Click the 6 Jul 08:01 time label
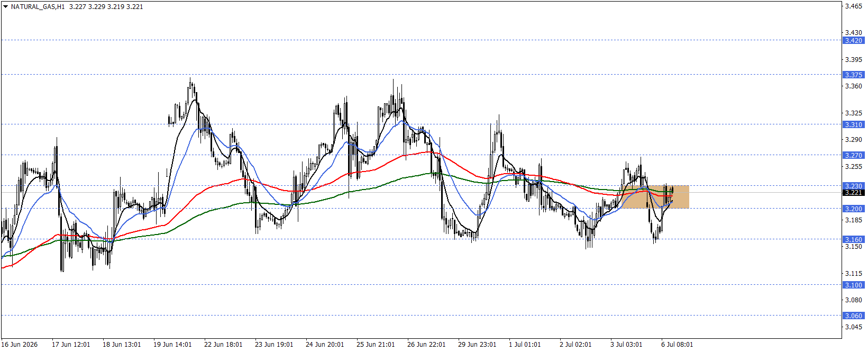Viewport: 868px width, 351px height. (677, 345)
